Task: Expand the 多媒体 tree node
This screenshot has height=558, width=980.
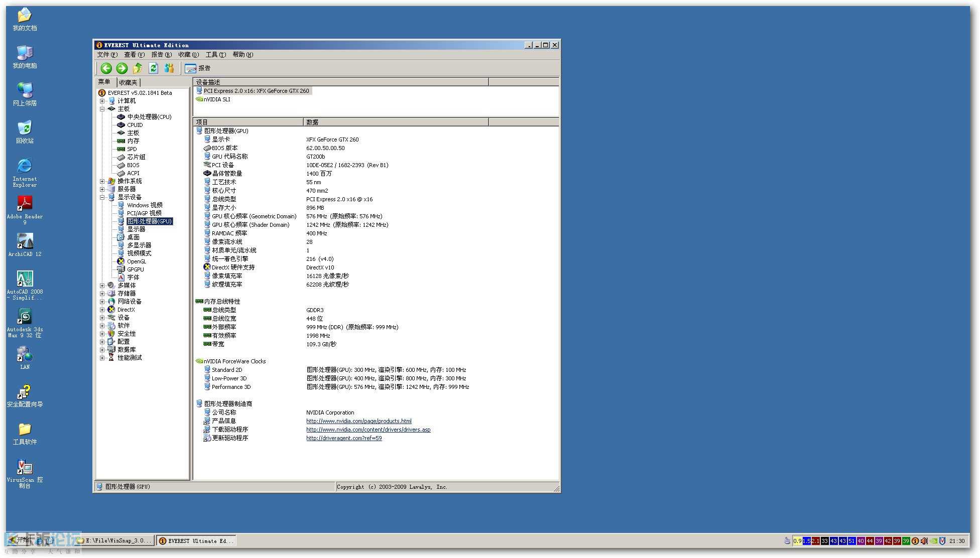Action: (x=102, y=286)
